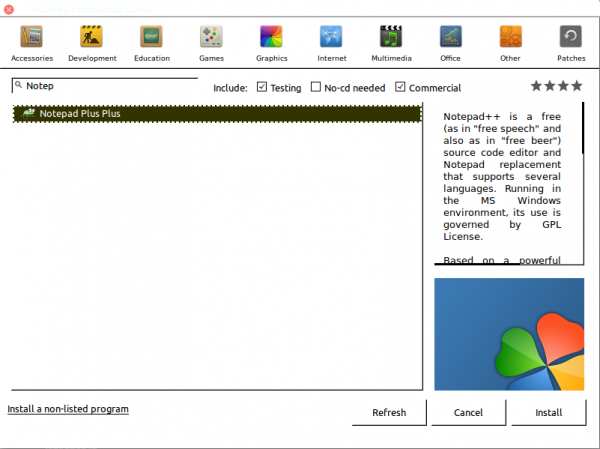
Task: Open the Patches category icon
Action: point(571,37)
